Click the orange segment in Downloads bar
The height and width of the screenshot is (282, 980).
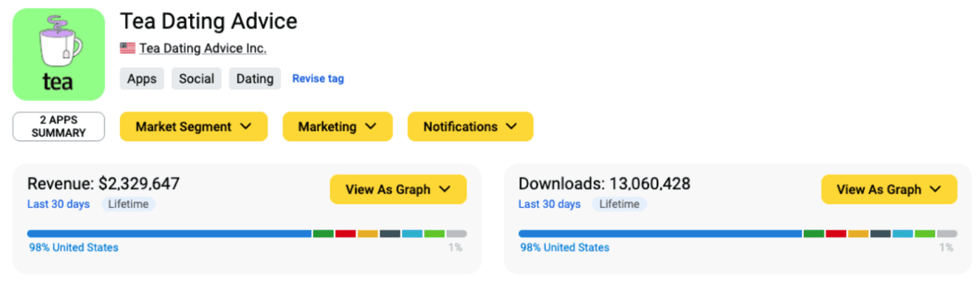(858, 233)
